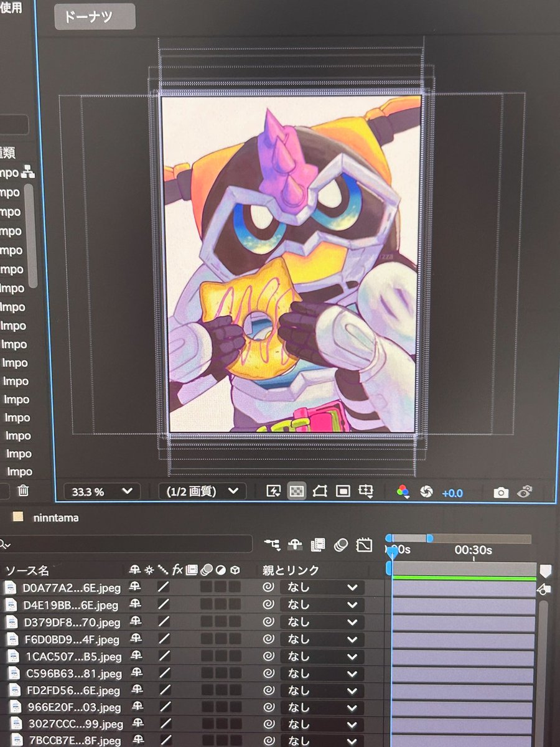The height and width of the screenshot is (747, 560).
Task: Select the D4E19BB...6E.jpeg layer
Action: 70,605
